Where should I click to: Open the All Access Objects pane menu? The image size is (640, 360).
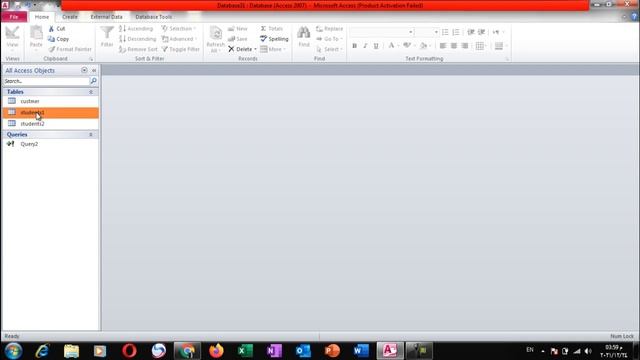click(84, 70)
